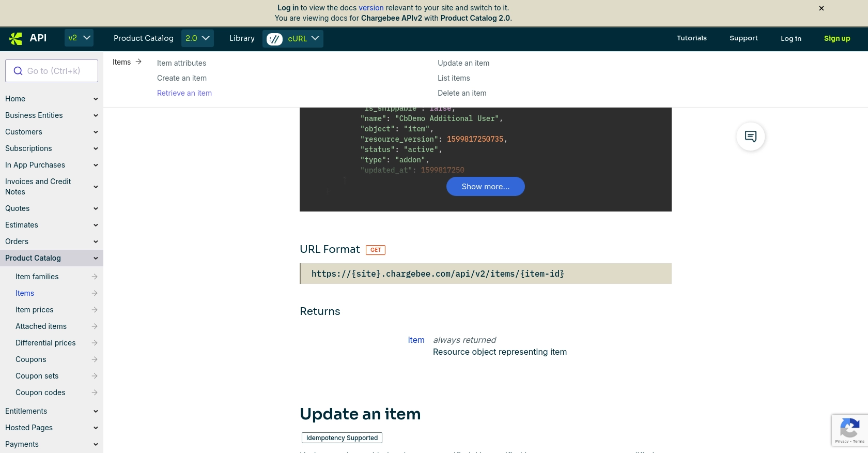Click the GET method badge
The image size is (868, 453).
click(376, 250)
